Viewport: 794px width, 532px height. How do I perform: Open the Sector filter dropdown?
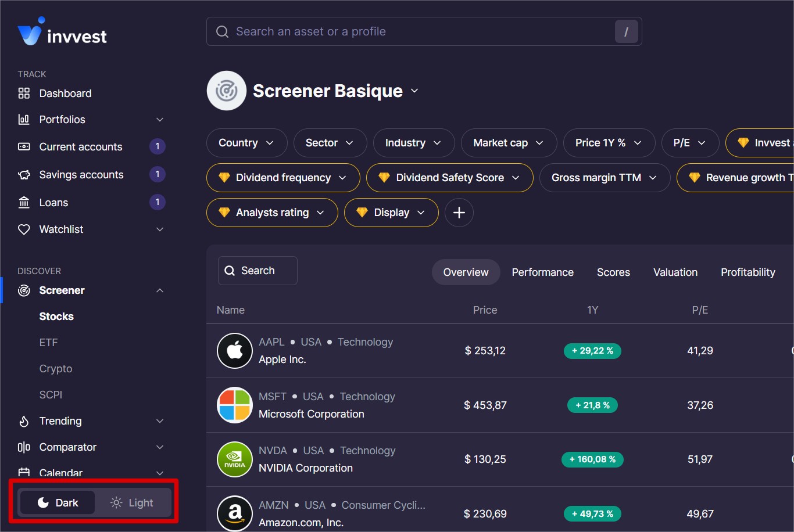click(330, 143)
